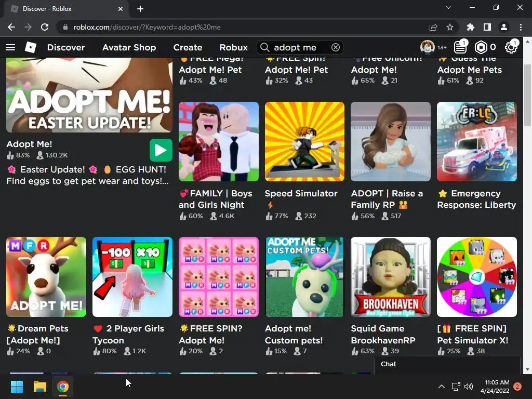
Task: Click 'ADOPT | Raise a Family RP' title
Action: pos(387,199)
